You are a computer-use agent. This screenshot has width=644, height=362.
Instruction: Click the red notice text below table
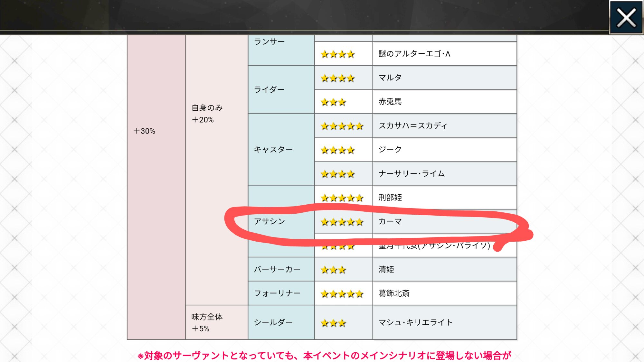click(324, 356)
